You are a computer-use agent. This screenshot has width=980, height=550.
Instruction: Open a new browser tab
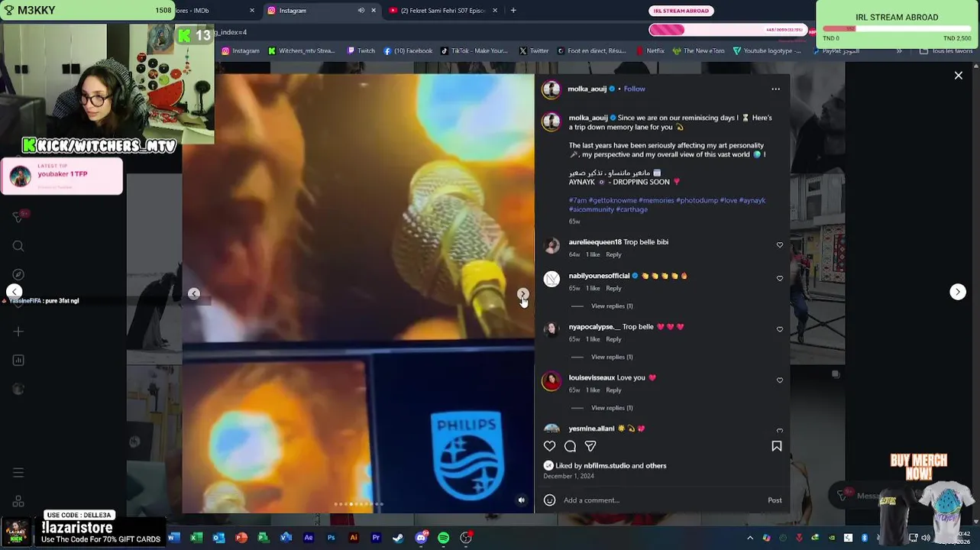click(x=513, y=11)
